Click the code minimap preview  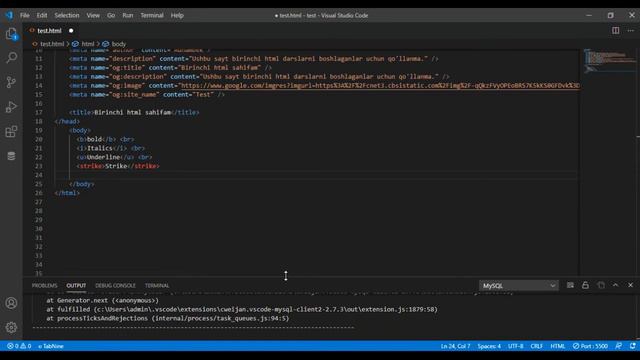[610, 60]
